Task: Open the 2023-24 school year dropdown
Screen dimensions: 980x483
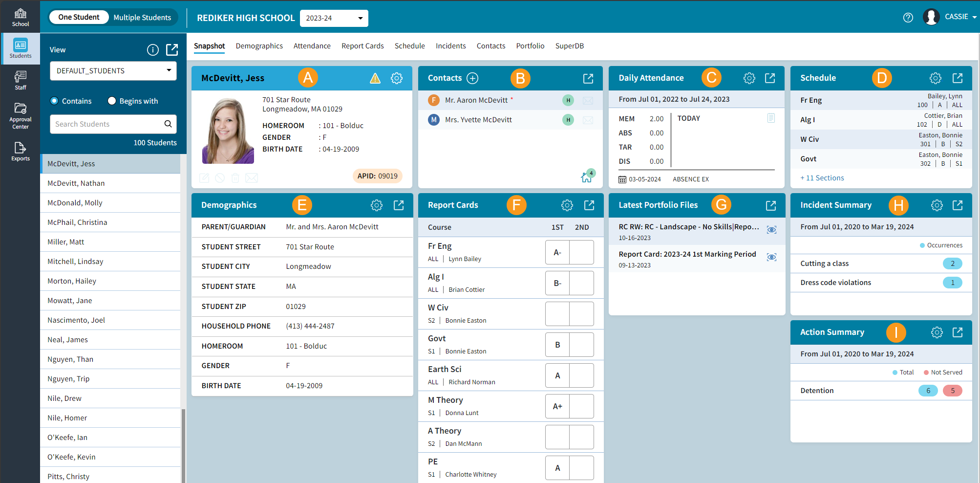Action: pos(334,18)
